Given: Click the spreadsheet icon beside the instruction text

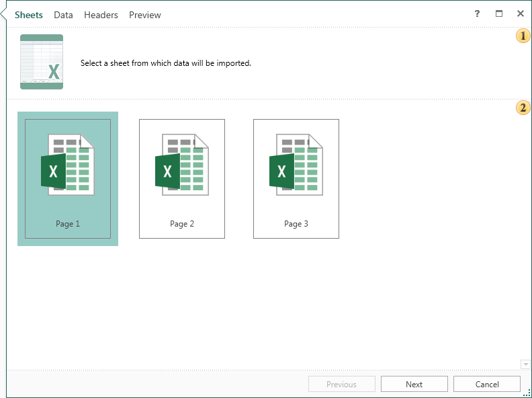Looking at the screenshot, I should [42, 62].
